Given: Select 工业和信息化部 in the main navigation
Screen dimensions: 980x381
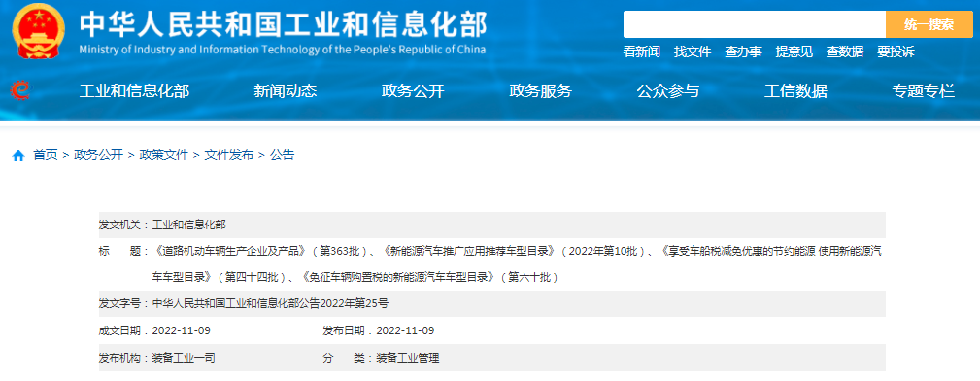Looking at the screenshot, I should pos(134,91).
